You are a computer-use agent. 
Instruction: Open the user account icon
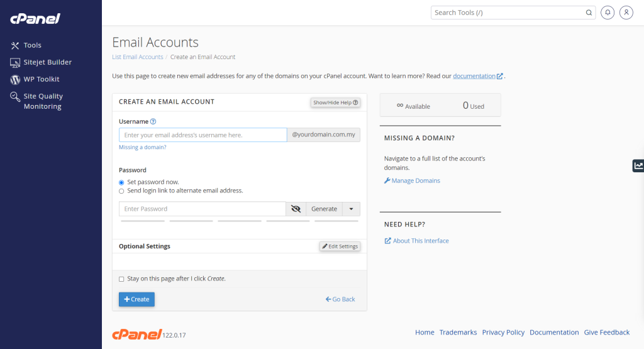click(626, 13)
